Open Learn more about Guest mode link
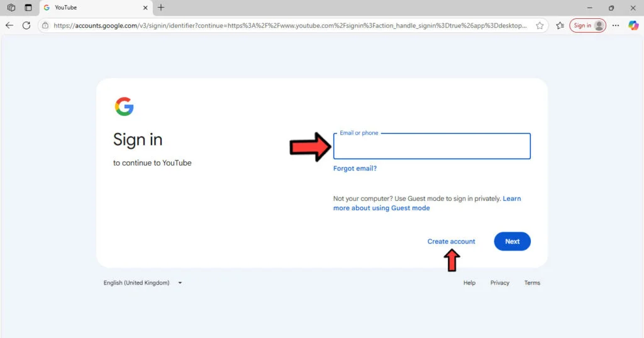644x338 pixels. [x=381, y=208]
